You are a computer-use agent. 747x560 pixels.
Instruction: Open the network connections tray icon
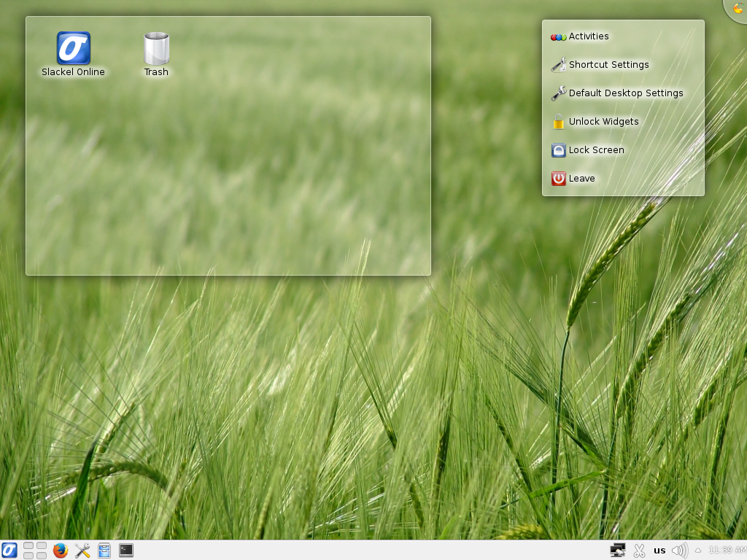(x=618, y=551)
